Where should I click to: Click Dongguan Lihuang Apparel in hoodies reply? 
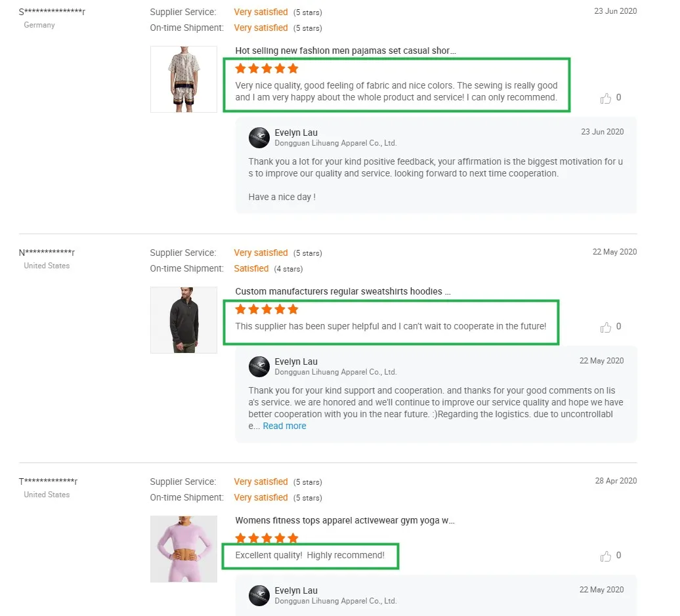[x=335, y=372]
